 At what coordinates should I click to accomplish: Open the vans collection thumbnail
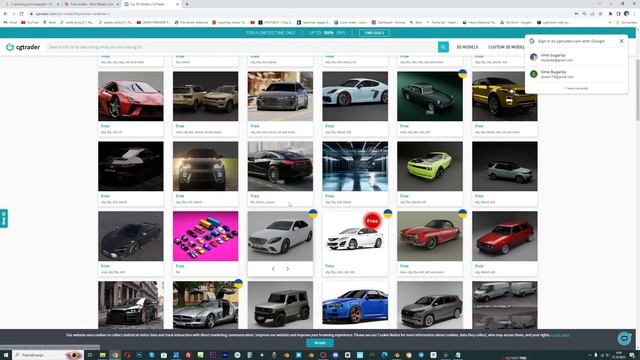[x=504, y=305]
